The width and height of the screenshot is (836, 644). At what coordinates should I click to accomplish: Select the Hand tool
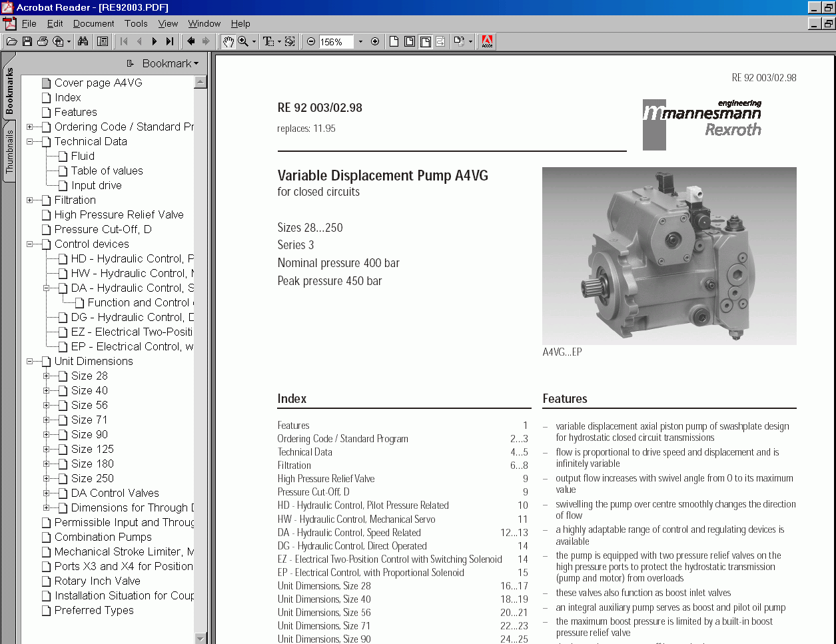pos(228,41)
